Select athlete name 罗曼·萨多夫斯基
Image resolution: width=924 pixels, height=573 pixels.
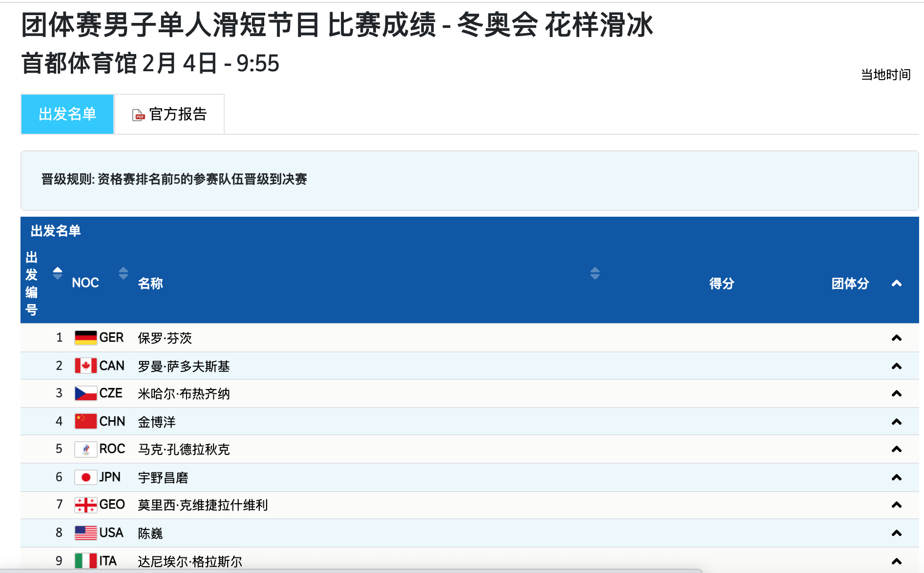click(x=184, y=366)
